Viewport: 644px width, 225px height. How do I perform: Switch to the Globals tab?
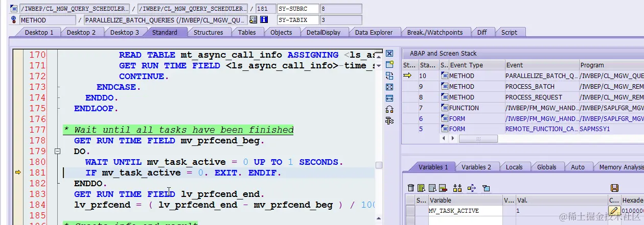tap(547, 167)
